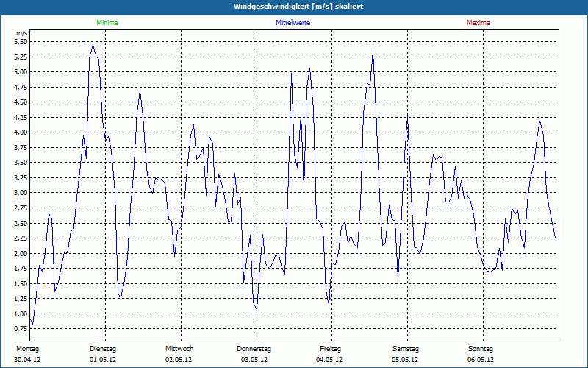Click the 1,25 y-axis value

click(21, 299)
